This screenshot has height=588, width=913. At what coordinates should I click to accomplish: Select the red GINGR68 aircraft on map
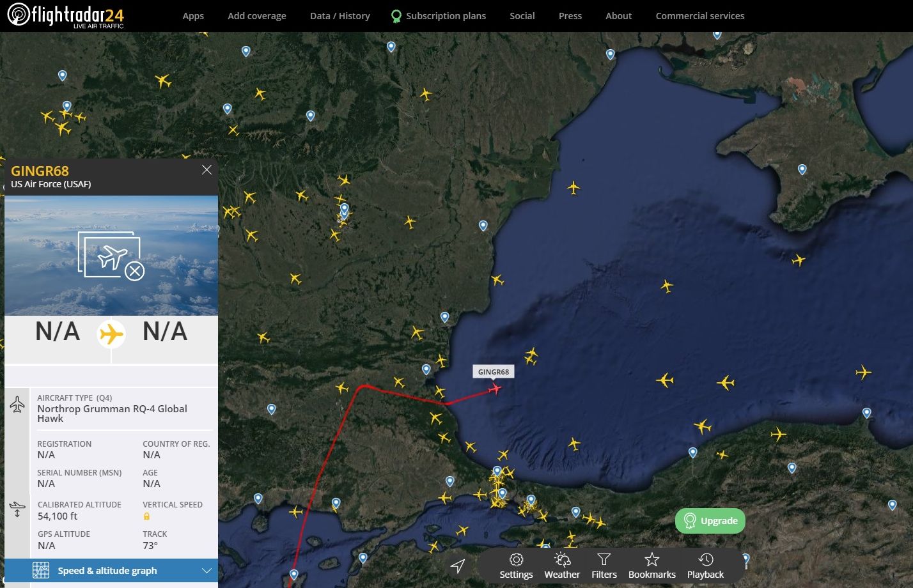coord(495,388)
